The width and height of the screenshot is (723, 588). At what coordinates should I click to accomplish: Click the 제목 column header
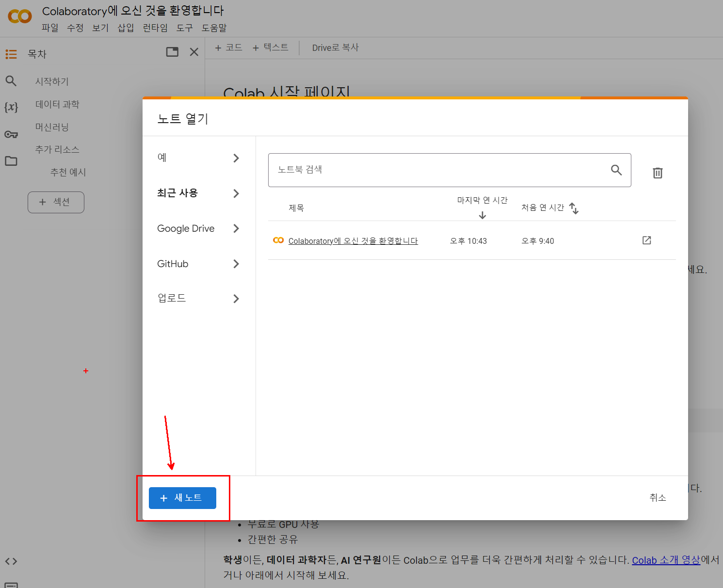click(x=296, y=208)
